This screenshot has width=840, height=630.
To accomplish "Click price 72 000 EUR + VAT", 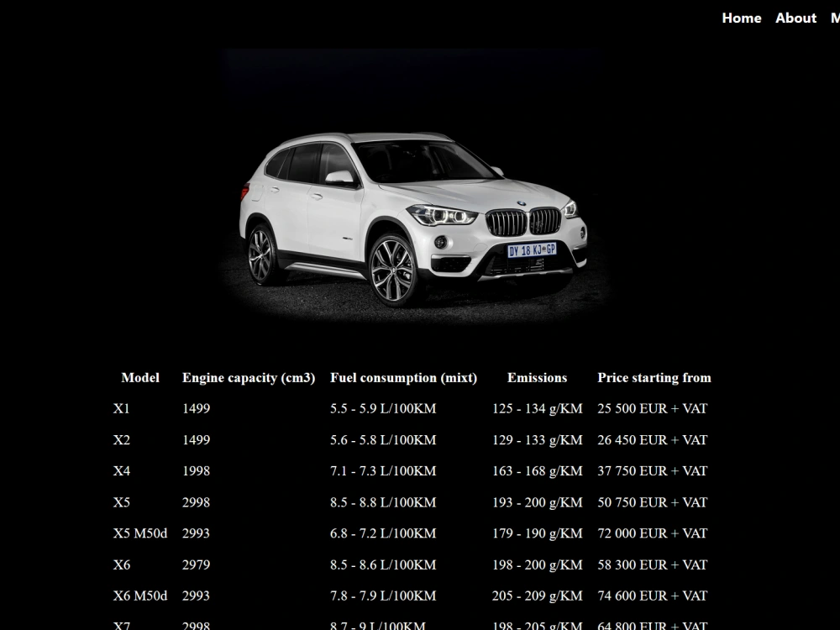I will pyautogui.click(x=653, y=533).
